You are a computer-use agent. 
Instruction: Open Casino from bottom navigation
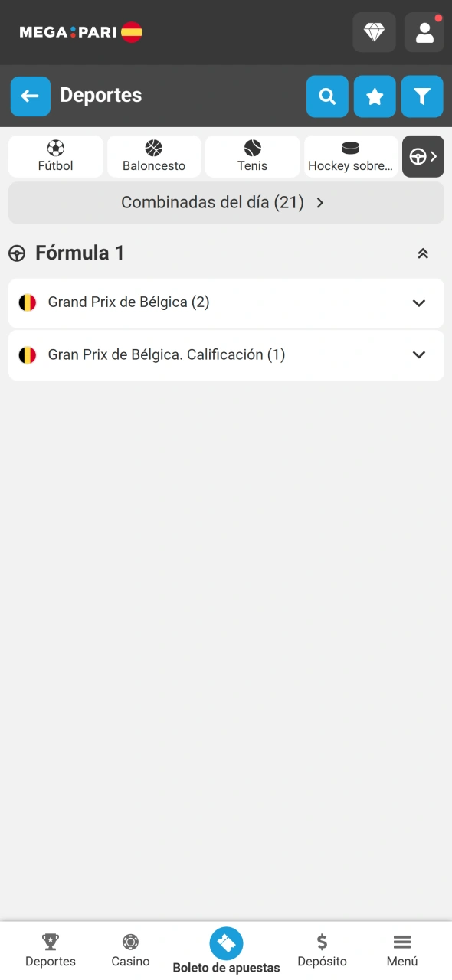pyautogui.click(x=130, y=950)
